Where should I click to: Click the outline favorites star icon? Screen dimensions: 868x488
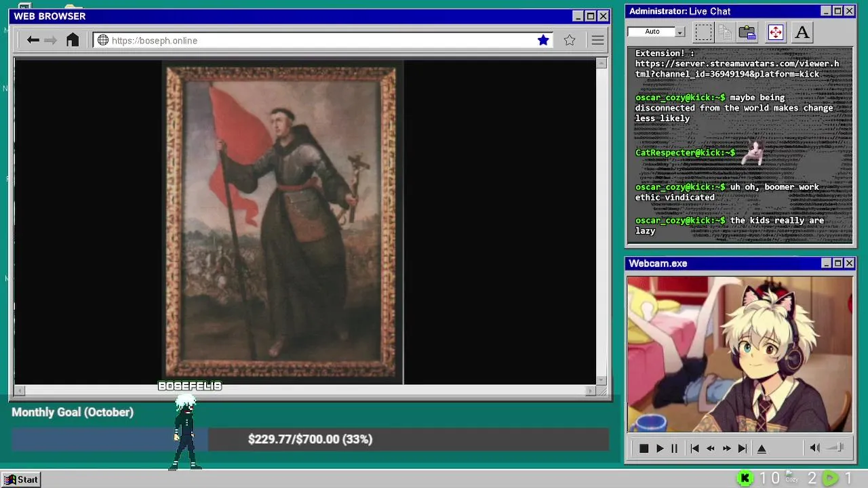pyautogui.click(x=570, y=41)
